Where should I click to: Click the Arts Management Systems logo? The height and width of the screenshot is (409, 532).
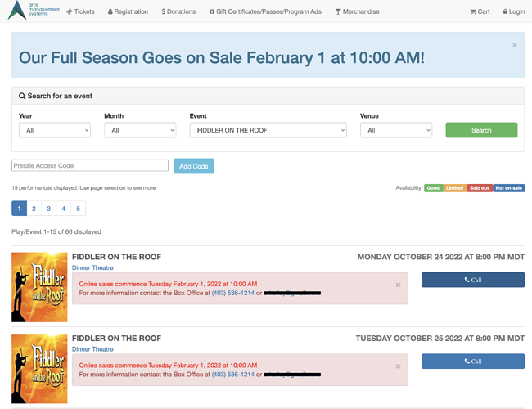(34, 11)
